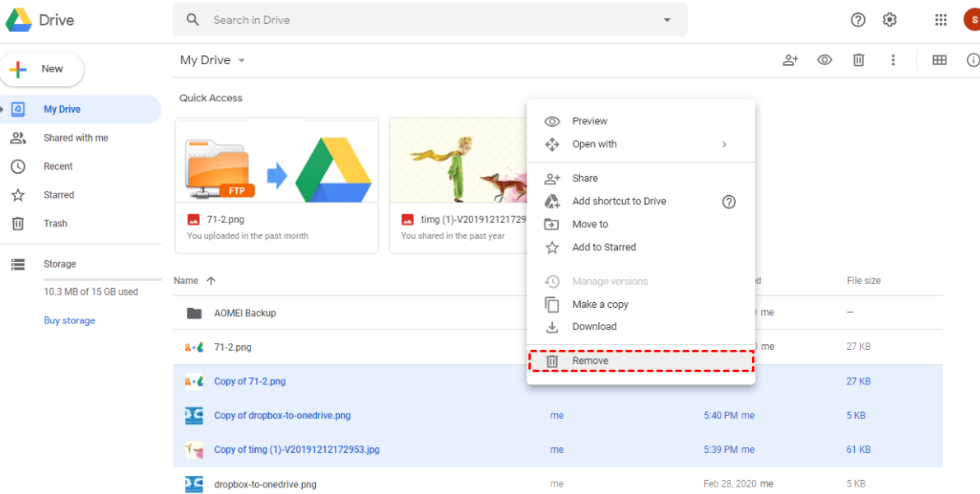Click the Buy storage link
Image resolution: width=980 pixels, height=494 pixels.
(69, 320)
